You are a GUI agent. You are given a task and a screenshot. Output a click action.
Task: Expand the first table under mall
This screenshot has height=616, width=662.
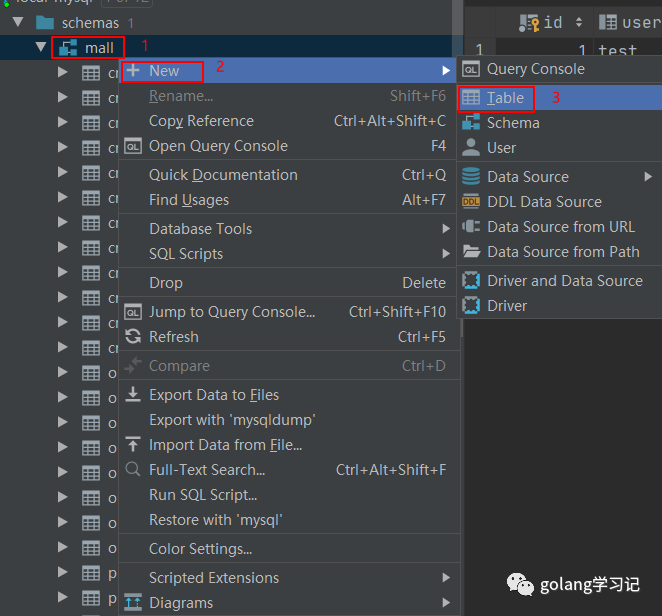[63, 72]
